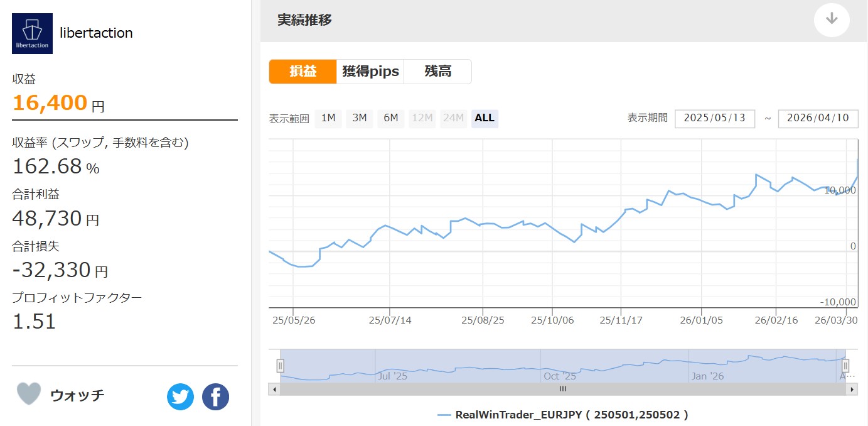The image size is (868, 426).
Task: Switch to the 残高 tab
Action: tap(437, 72)
